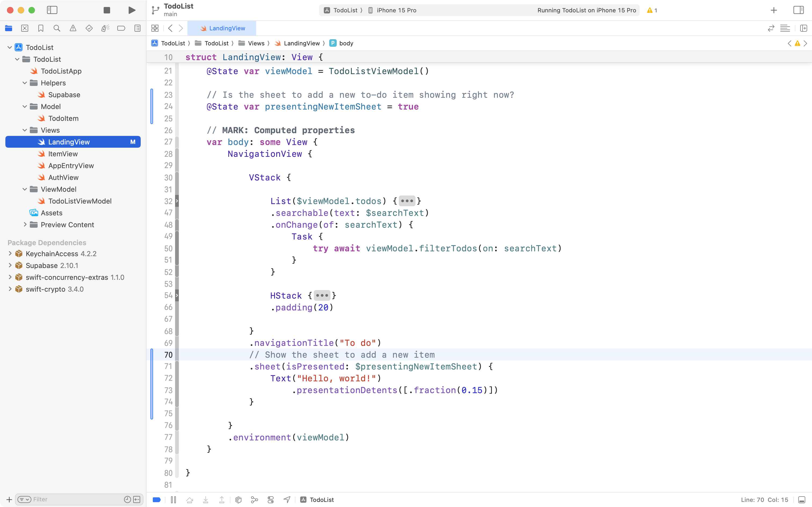This screenshot has height=507, width=812.
Task: Show the right inspector panel
Action: [x=798, y=10]
